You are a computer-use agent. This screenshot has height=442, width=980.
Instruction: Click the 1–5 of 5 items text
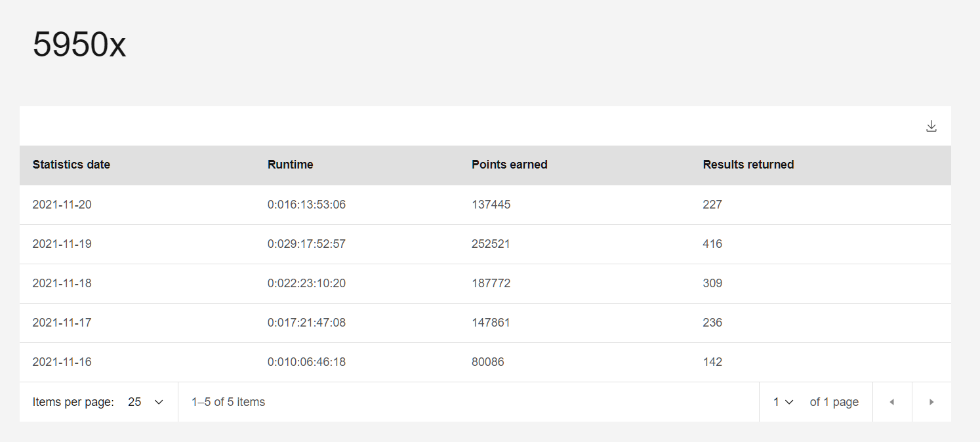click(x=228, y=402)
